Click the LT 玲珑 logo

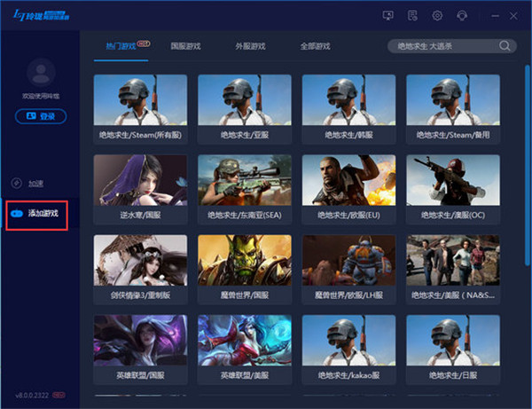(41, 15)
